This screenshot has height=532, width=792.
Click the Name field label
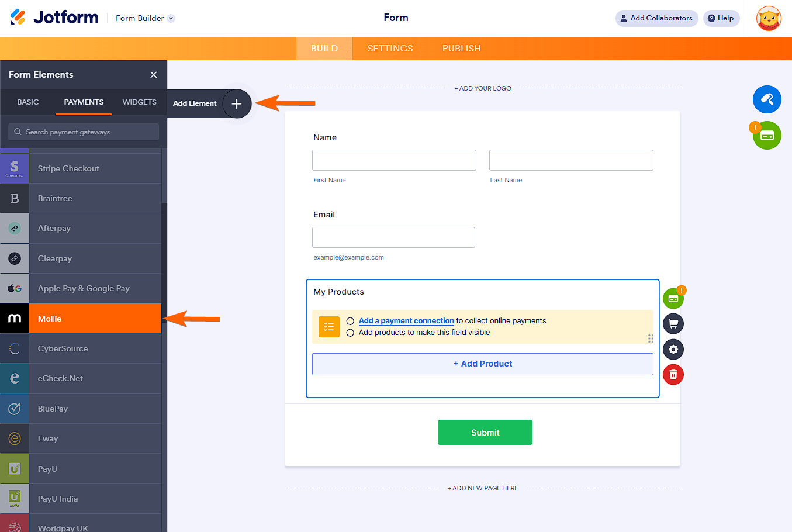click(x=325, y=137)
